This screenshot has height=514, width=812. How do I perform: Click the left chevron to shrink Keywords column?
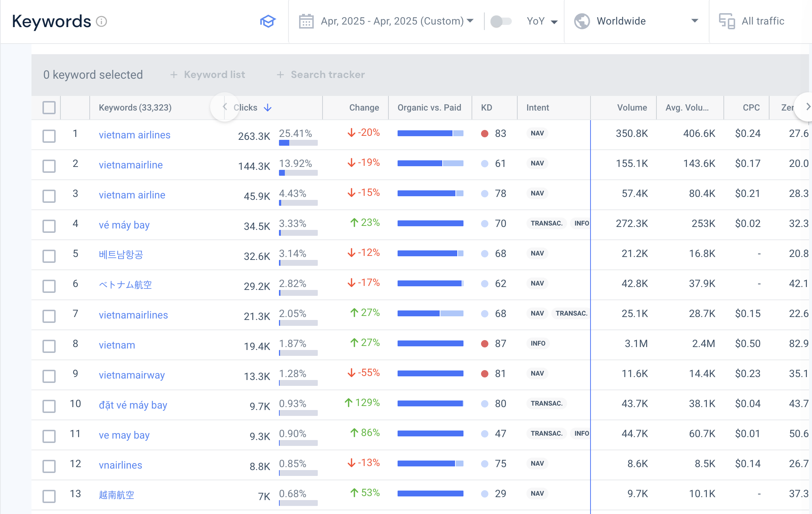pyautogui.click(x=225, y=107)
